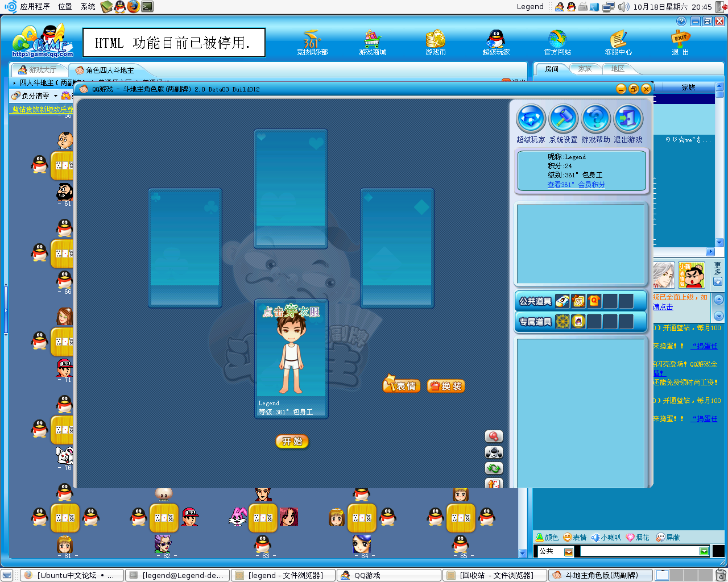The image size is (728, 582).
Task: Use the penguin coin item in 专属道具
Action: (x=578, y=322)
